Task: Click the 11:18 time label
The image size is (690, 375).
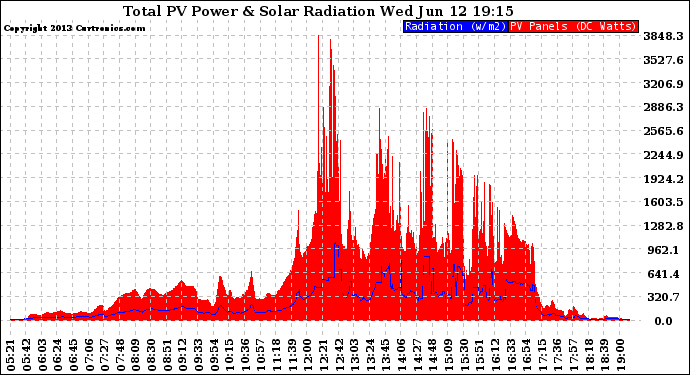Action: point(277,355)
